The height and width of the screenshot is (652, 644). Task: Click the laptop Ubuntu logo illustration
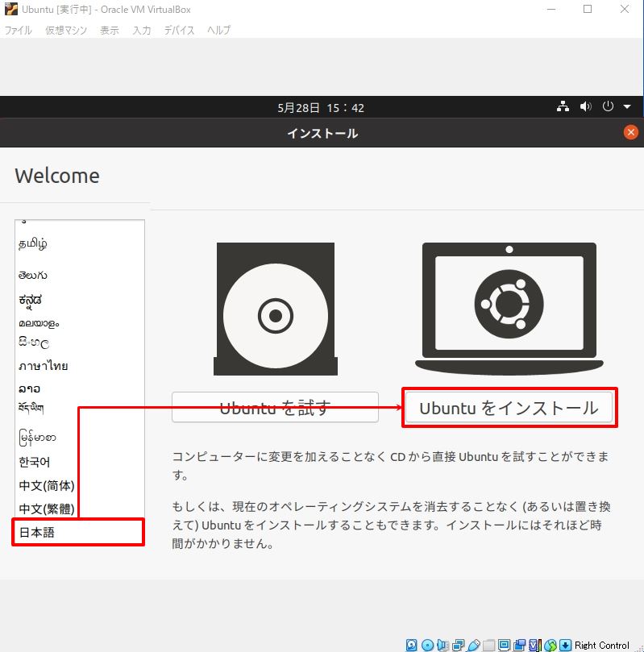pyautogui.click(x=509, y=309)
